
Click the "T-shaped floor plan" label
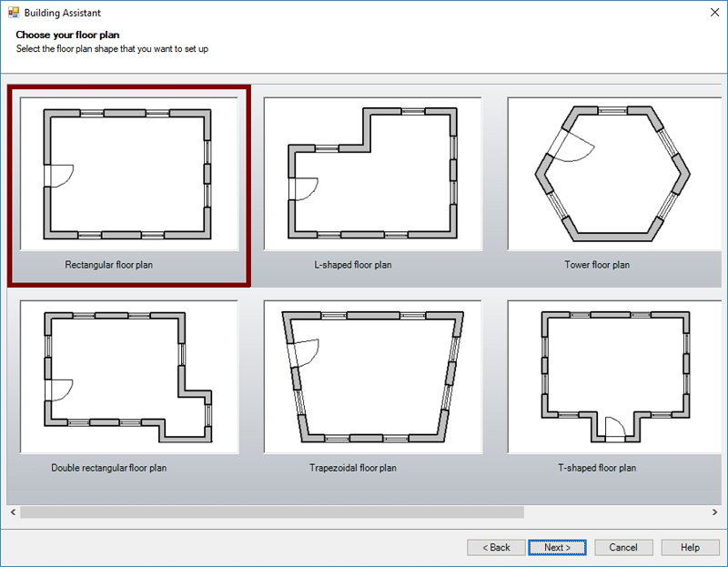coord(596,469)
